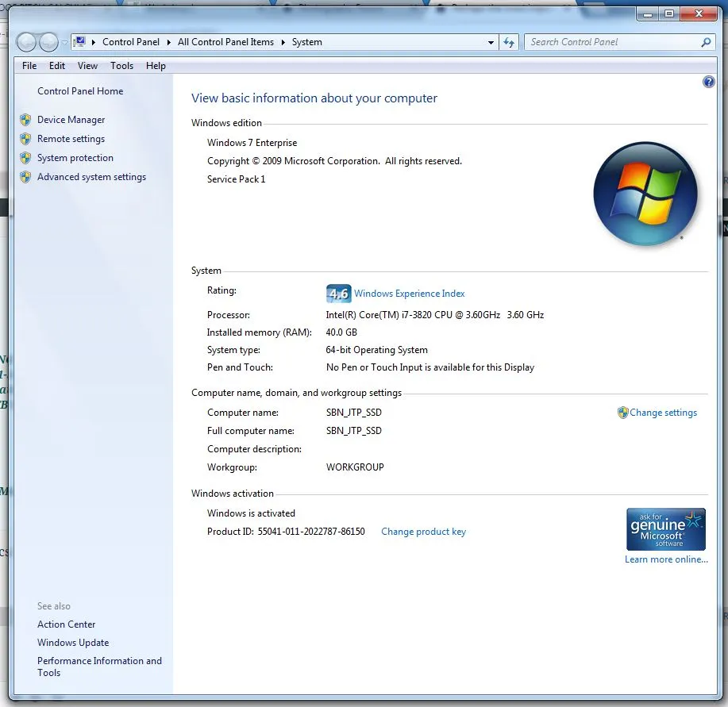Click shield icon next to System protection
This screenshot has height=707, width=728.
click(x=25, y=158)
